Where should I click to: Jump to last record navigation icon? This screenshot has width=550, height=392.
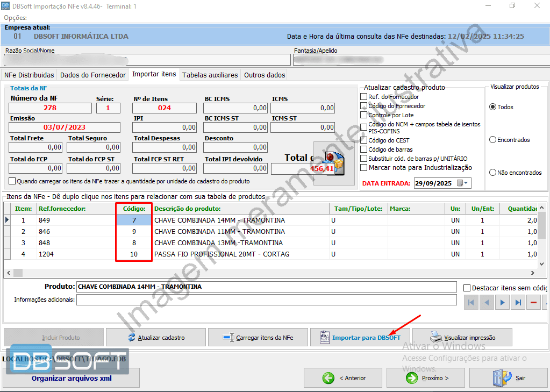click(x=517, y=302)
